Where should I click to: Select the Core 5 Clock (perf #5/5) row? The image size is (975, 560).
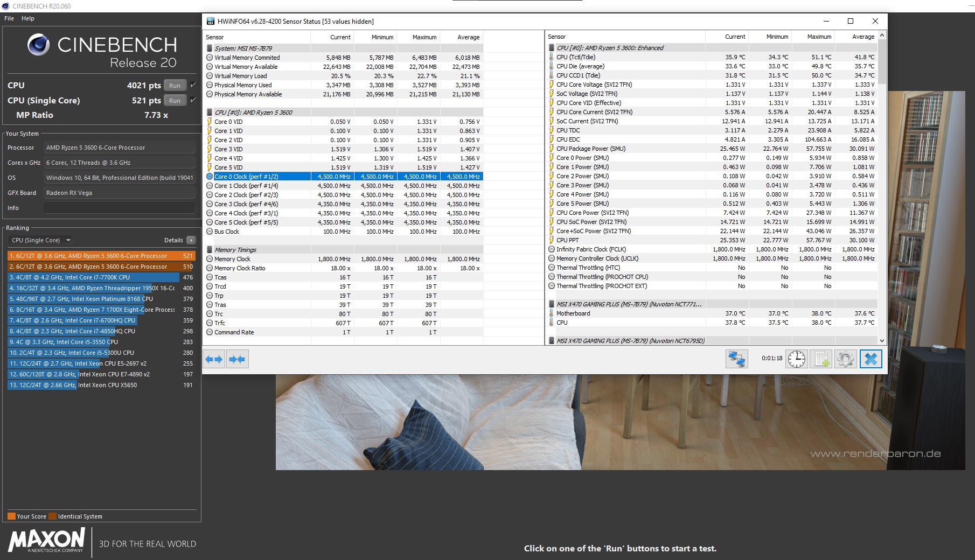[343, 222]
